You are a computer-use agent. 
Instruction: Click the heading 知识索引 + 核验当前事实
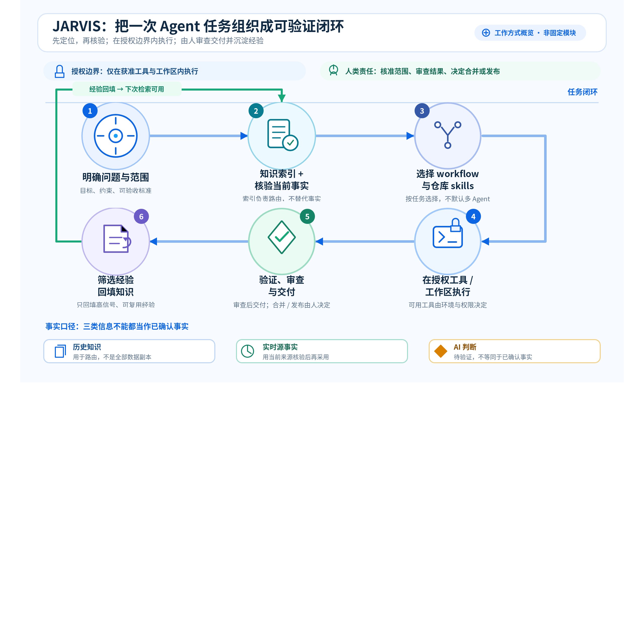(x=282, y=180)
